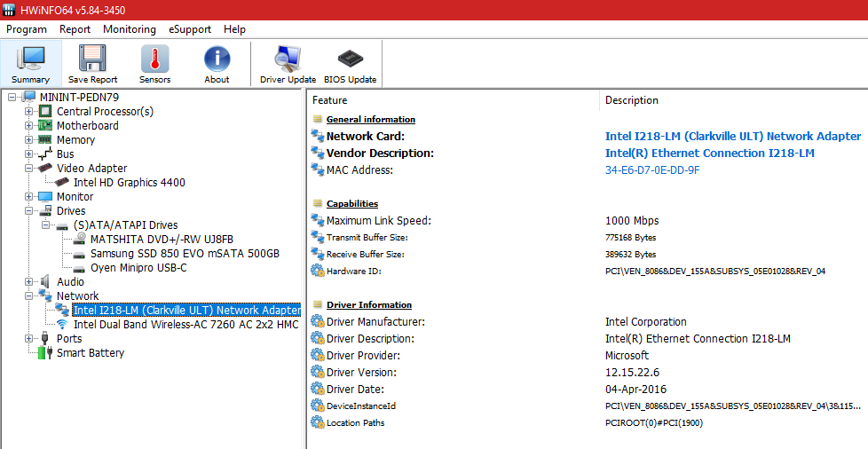Click the Memory module icon
The image size is (868, 449).
pyautogui.click(x=45, y=139)
